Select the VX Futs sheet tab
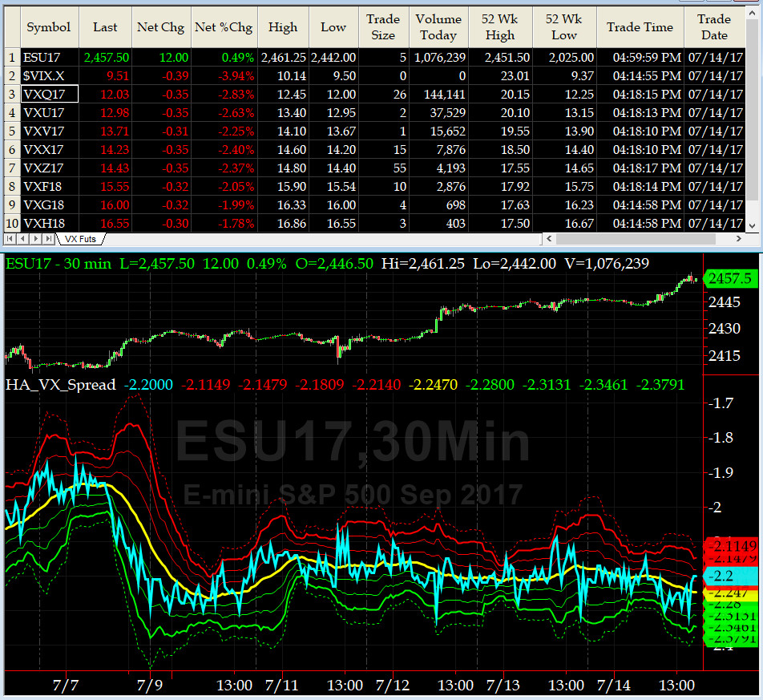 pyautogui.click(x=80, y=239)
